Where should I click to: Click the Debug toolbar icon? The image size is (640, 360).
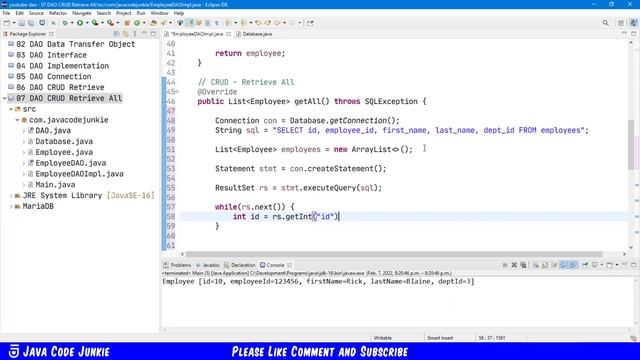click(x=65, y=23)
